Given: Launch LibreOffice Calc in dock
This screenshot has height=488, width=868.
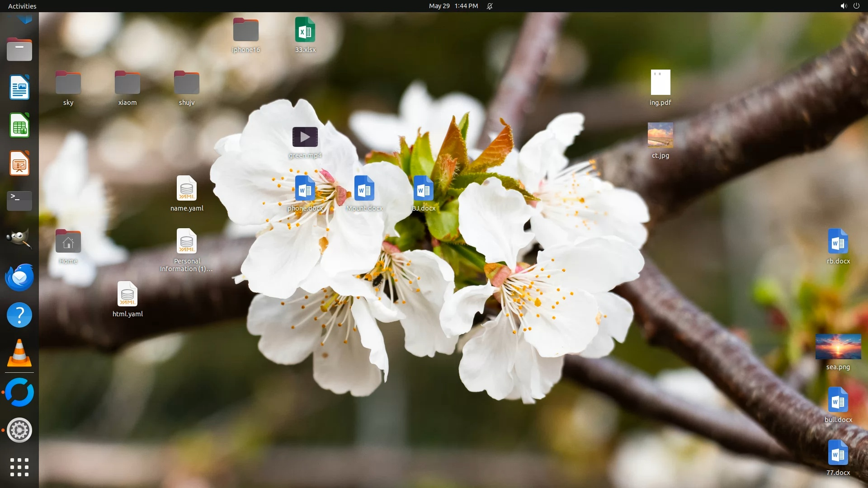Looking at the screenshot, I should pos(19,125).
